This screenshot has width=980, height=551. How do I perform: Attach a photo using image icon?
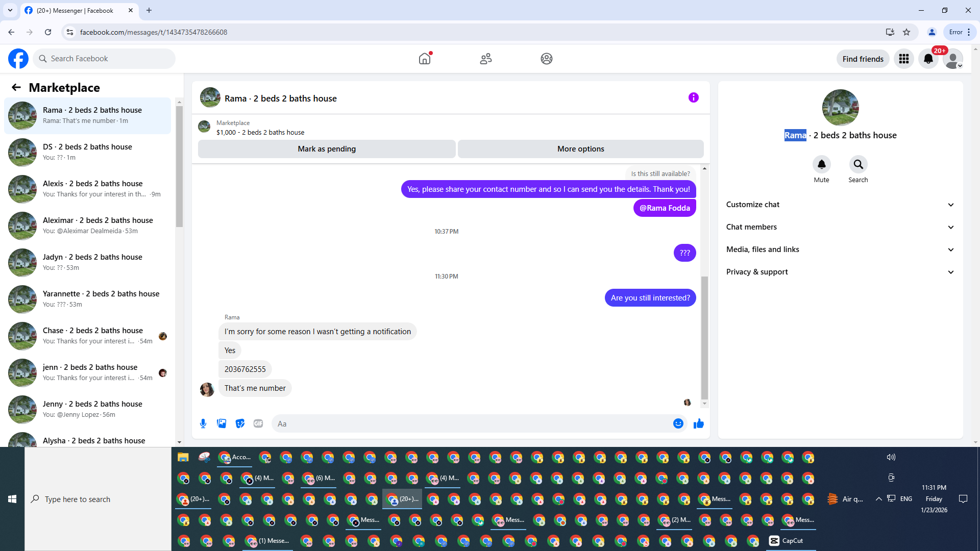click(222, 423)
